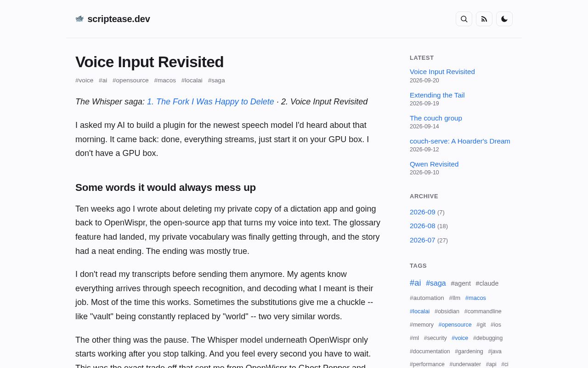Screen dimensions: 588x368
Task: Select the #git tag
Action: point(481,325)
